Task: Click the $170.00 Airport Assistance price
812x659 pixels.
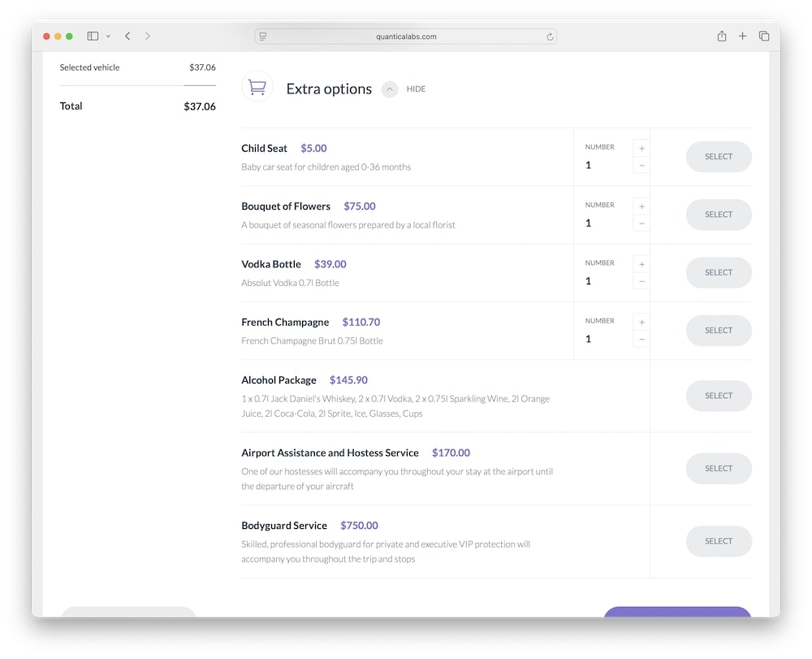Action: (x=451, y=453)
